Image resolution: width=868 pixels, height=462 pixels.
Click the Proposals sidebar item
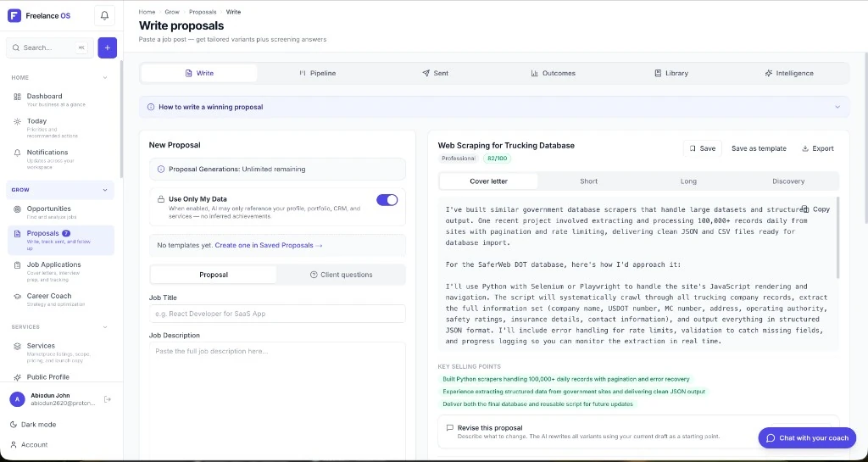point(61,240)
